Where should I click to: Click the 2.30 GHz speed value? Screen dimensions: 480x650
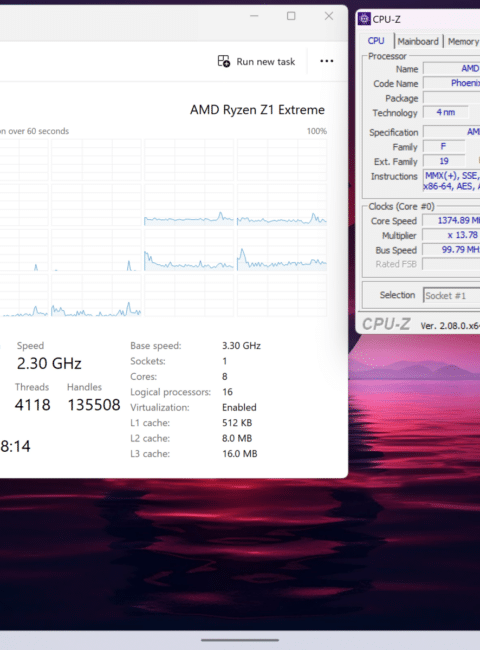tap(49, 363)
